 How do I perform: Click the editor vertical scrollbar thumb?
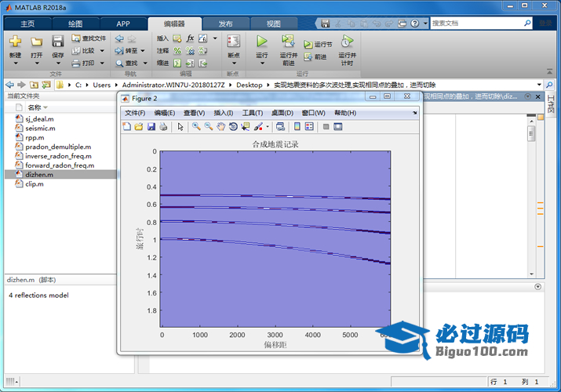531,133
